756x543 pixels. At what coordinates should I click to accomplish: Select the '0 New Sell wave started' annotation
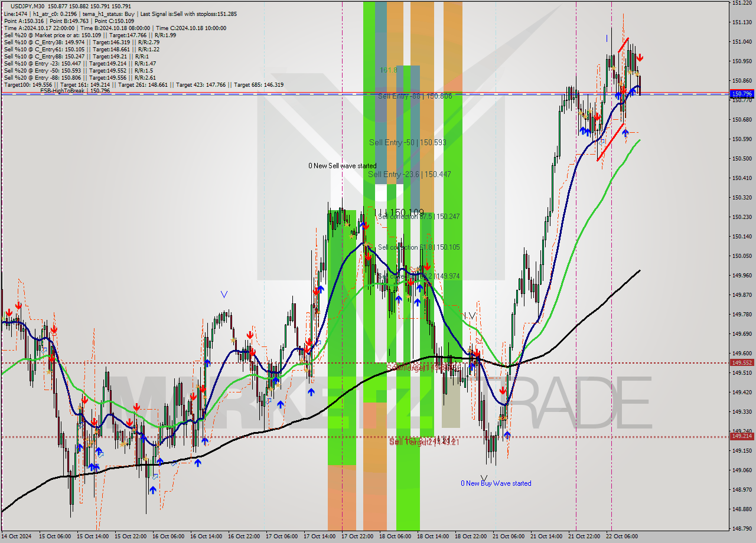[x=342, y=166]
